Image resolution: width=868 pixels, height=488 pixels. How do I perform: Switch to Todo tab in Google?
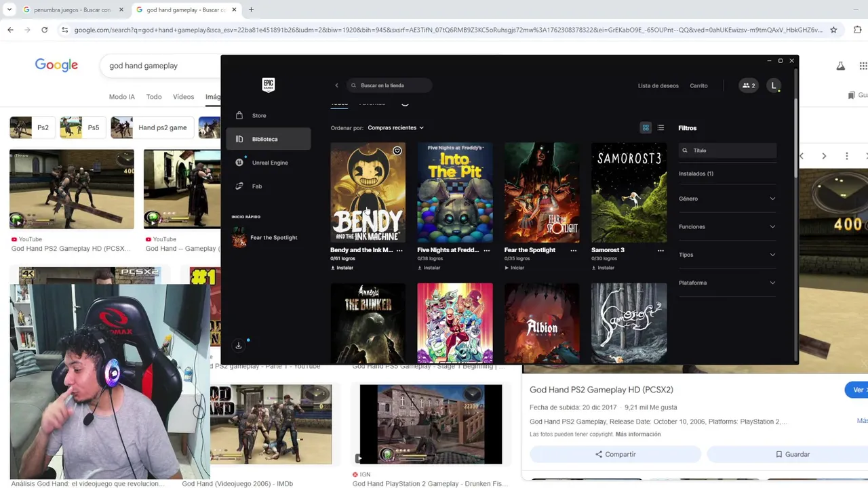click(154, 97)
